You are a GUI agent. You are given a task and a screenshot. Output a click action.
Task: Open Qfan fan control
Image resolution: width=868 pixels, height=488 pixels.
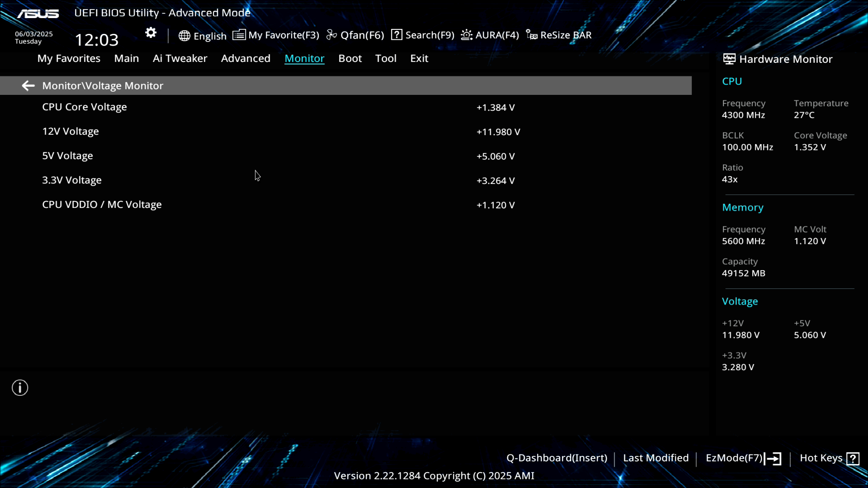click(x=355, y=35)
